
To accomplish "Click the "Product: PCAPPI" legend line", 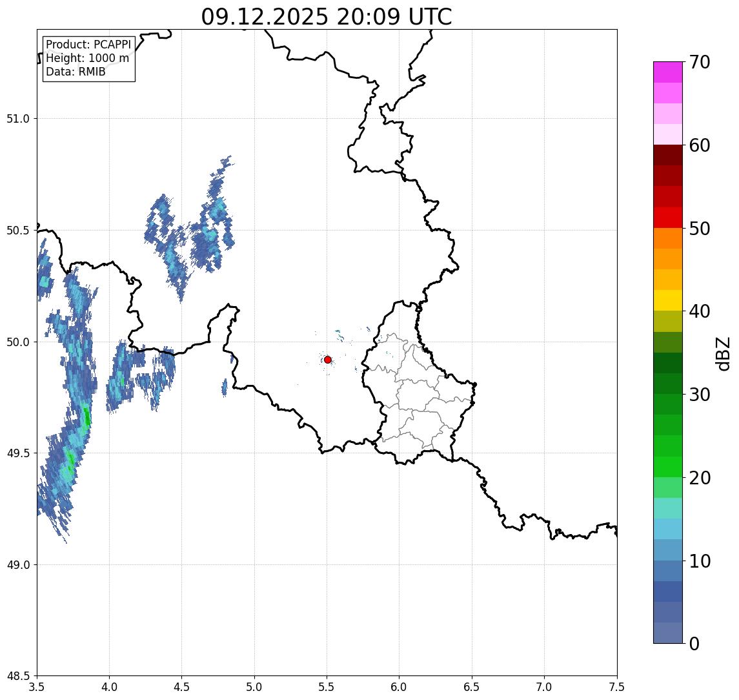I will point(88,45).
